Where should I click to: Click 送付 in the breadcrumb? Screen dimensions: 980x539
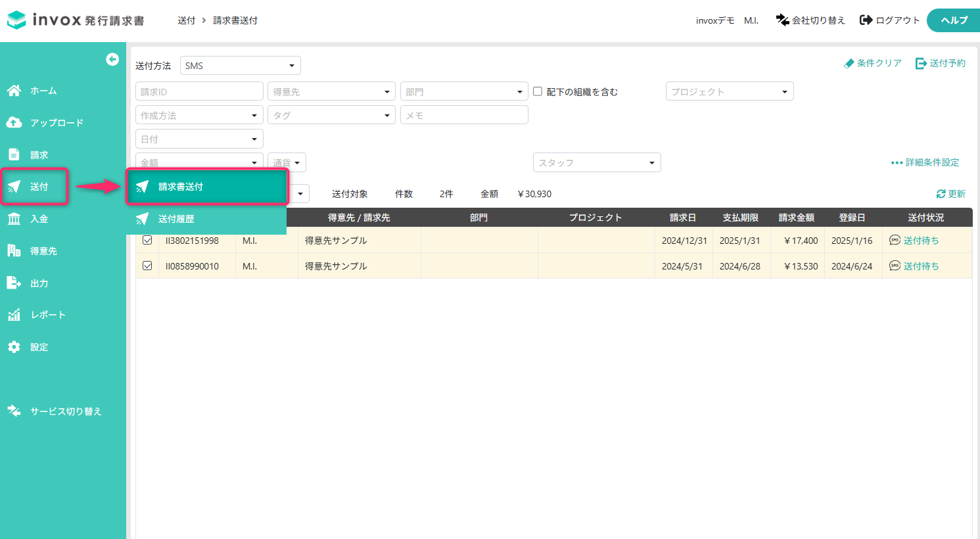pos(186,20)
